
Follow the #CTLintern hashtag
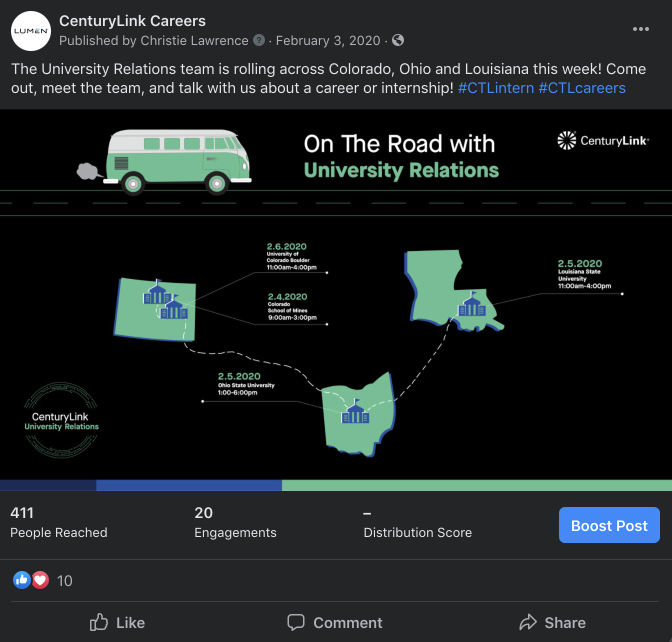[496, 88]
